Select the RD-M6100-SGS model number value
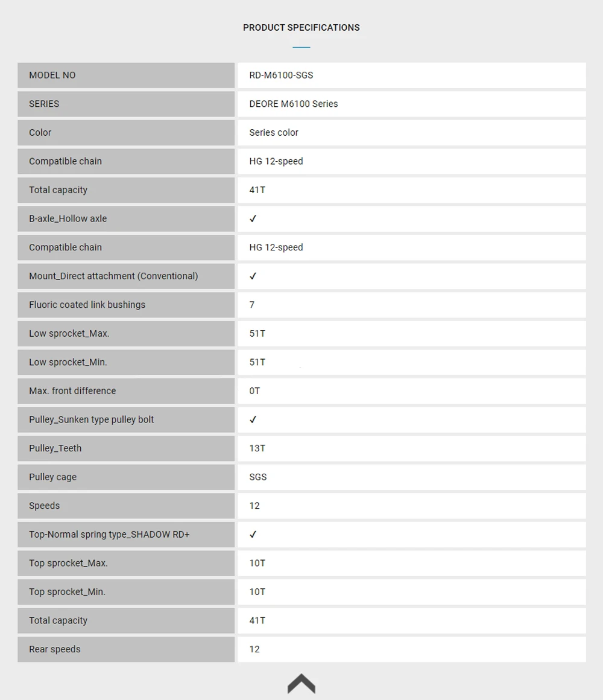 [x=281, y=75]
